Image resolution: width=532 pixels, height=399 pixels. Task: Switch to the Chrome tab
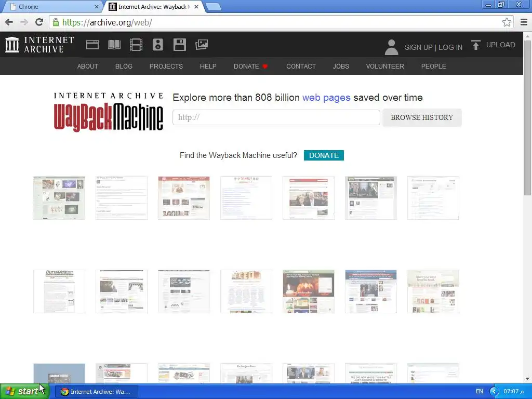click(x=52, y=7)
